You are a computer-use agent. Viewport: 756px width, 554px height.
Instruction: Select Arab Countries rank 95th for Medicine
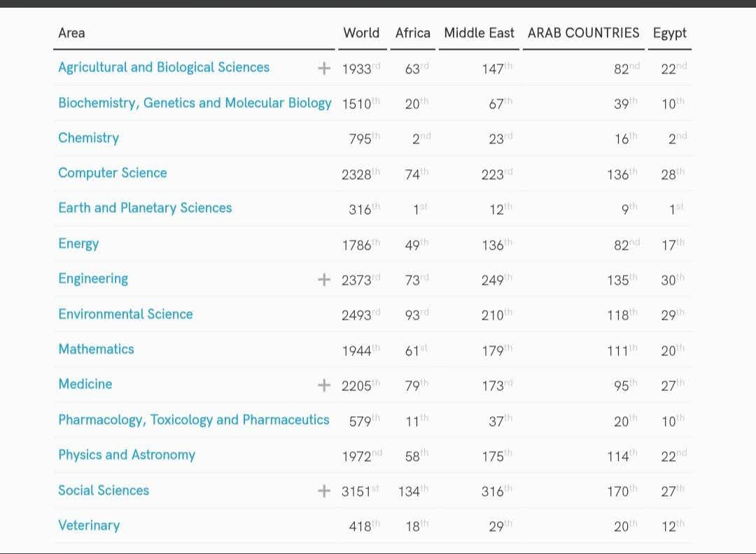click(x=626, y=385)
